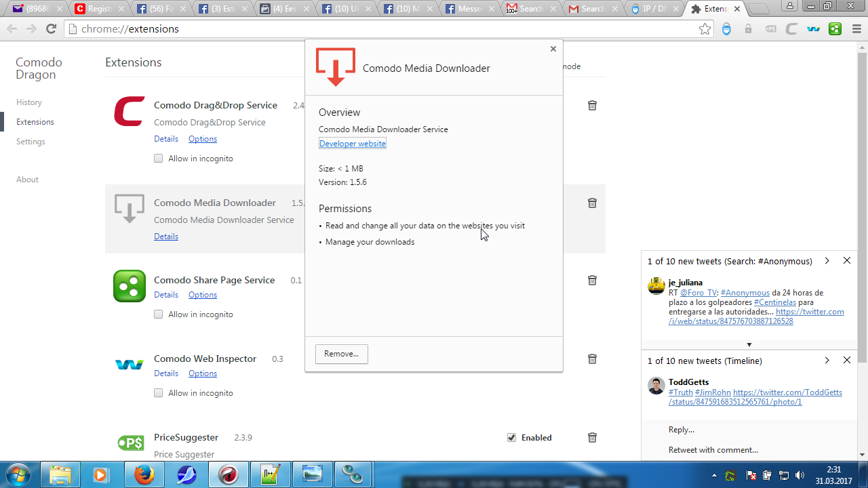
Task: Bookmark this page with the star icon
Action: (705, 29)
